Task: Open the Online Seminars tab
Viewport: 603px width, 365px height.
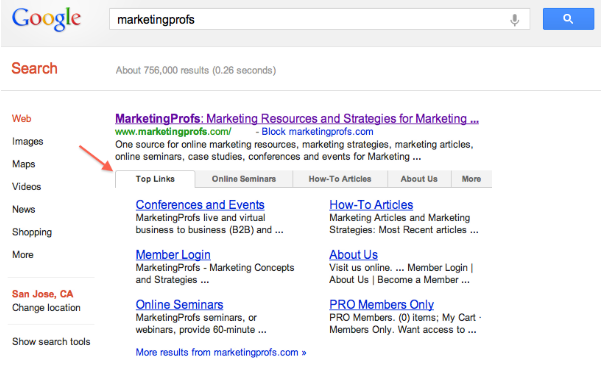Action: click(x=244, y=179)
